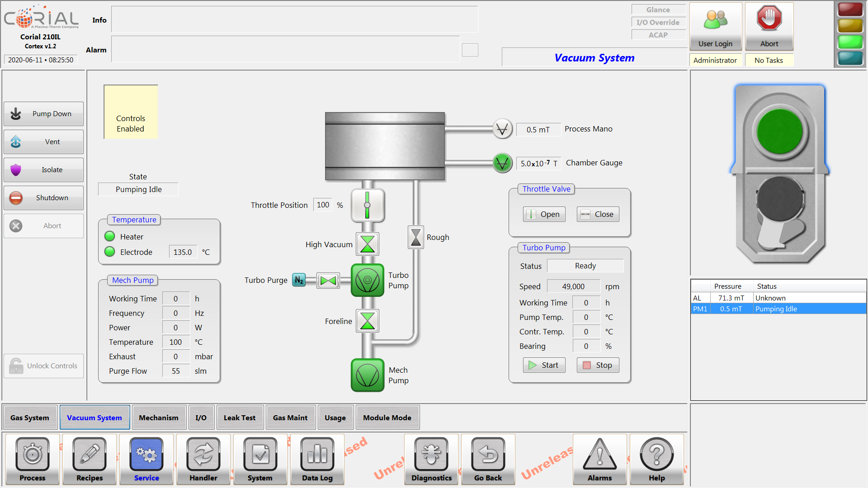Open the Recipes pencil icon
Image resolution: width=868 pixels, height=488 pixels.
(x=90, y=459)
